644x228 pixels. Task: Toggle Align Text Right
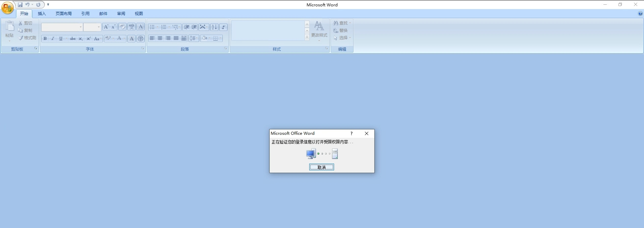tap(168, 38)
